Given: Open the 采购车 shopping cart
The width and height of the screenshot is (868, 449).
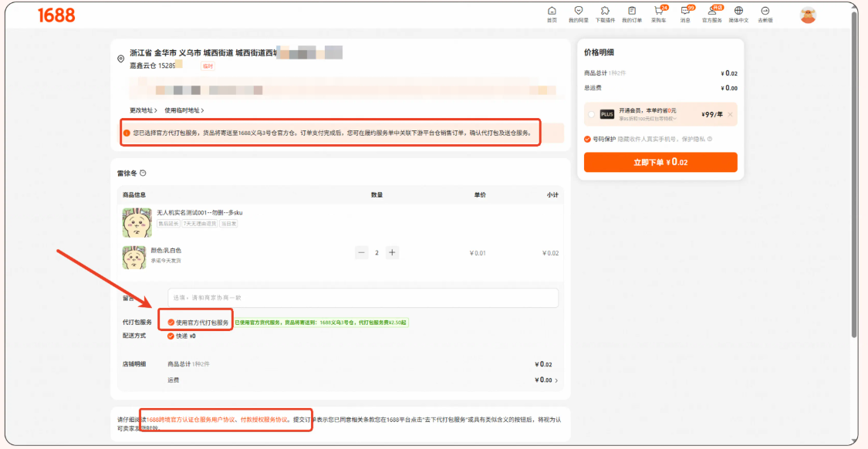Looking at the screenshot, I should pos(659,15).
